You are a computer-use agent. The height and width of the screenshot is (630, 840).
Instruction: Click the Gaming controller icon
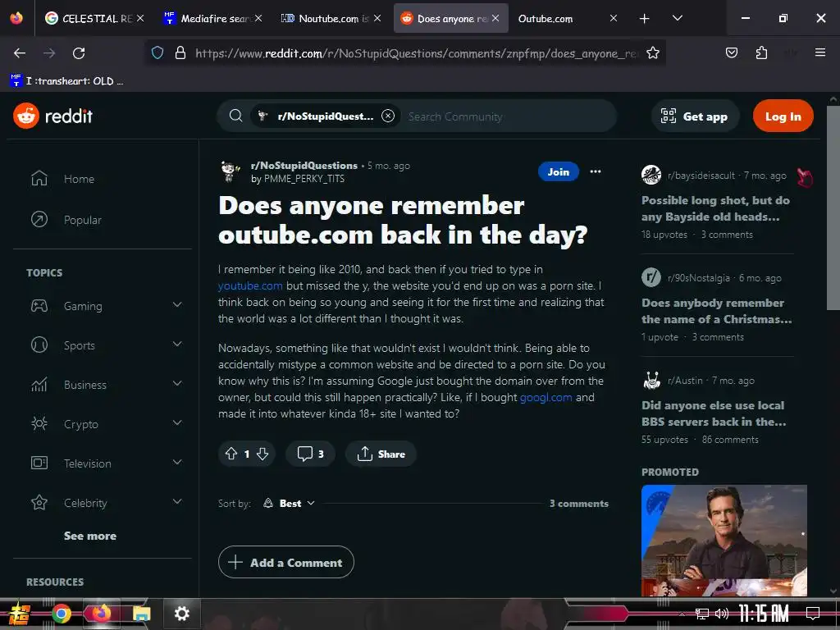pyautogui.click(x=39, y=306)
